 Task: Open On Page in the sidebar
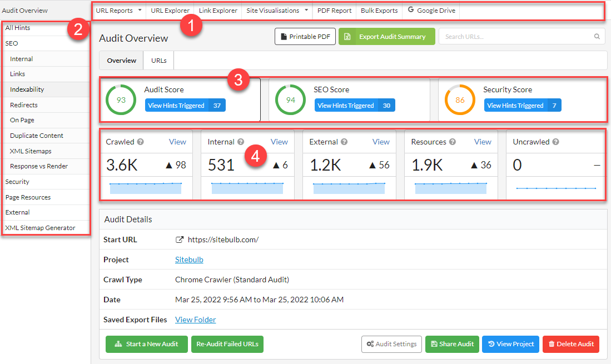coord(46,120)
